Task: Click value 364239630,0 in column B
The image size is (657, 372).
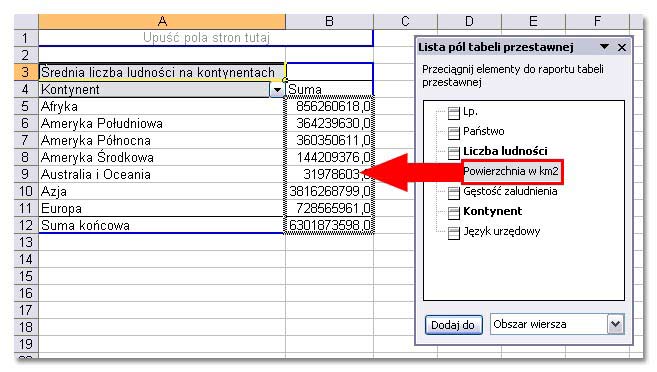Action: 329,124
